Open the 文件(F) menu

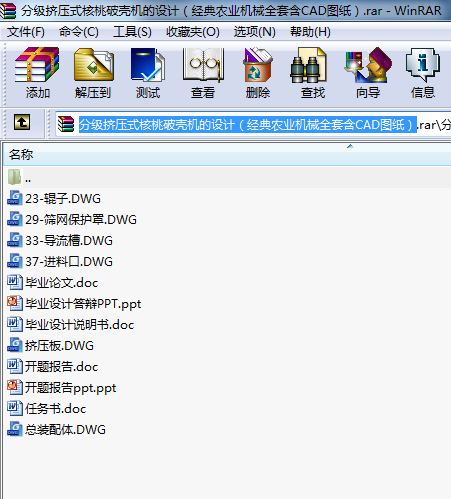point(26,32)
